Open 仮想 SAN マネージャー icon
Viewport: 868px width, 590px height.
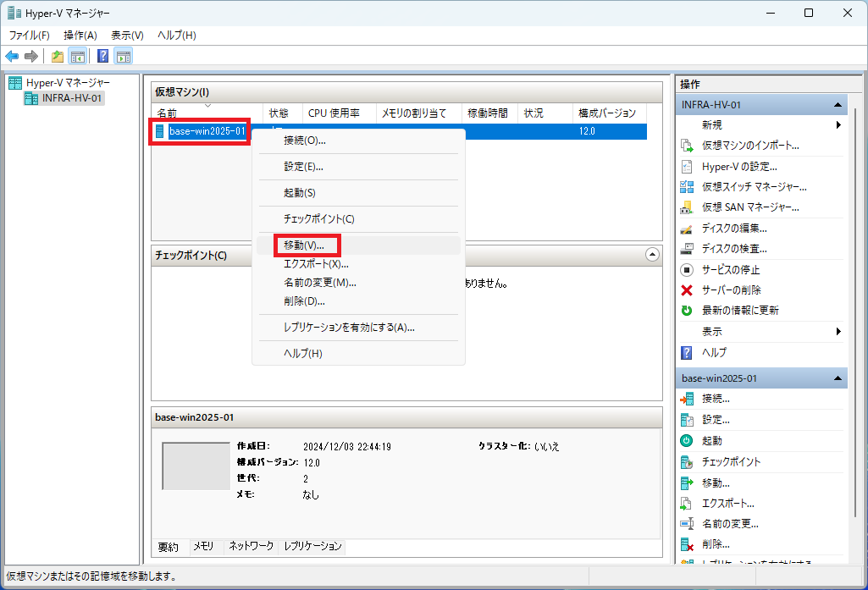(x=687, y=207)
